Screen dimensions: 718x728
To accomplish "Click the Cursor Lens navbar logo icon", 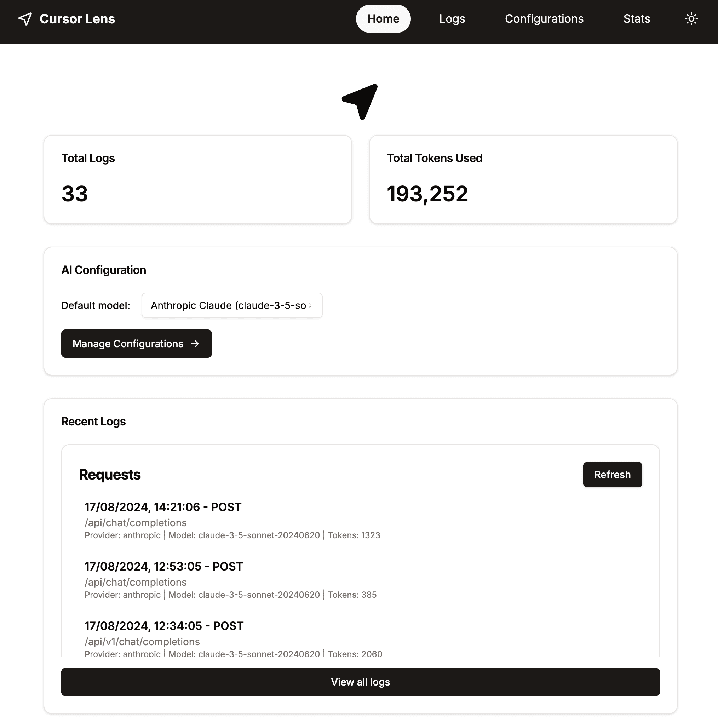I will pos(25,19).
